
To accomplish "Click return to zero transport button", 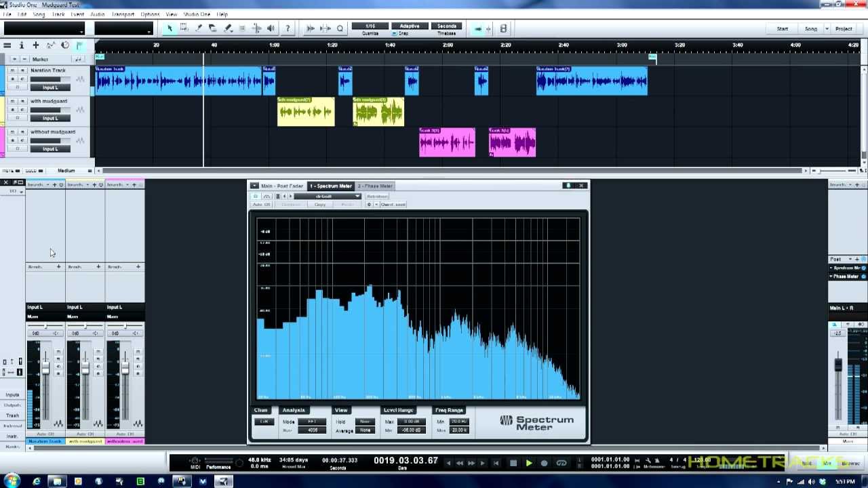I will pos(496,464).
